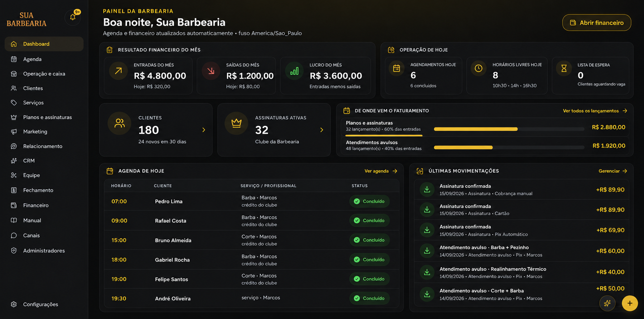Expand the Assinaturas Ativas card chevron
644x319 pixels.
pos(321,130)
